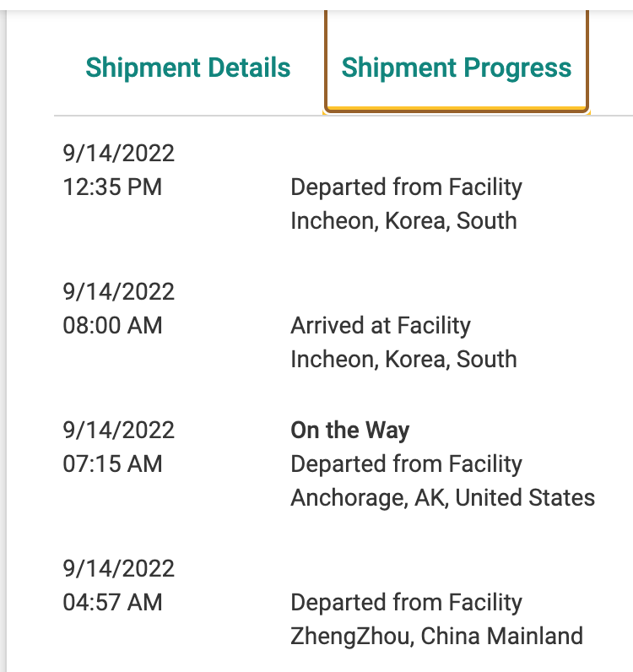Image resolution: width=633 pixels, height=672 pixels.
Task: Click ZhengZhou, China Mainland location
Action: 436,636
